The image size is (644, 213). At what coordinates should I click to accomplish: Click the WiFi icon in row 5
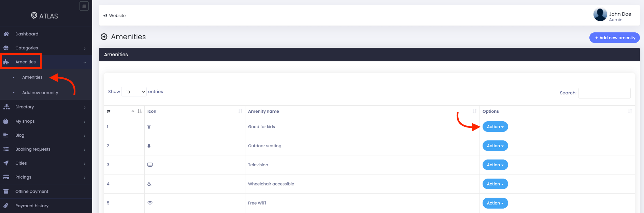tap(150, 203)
